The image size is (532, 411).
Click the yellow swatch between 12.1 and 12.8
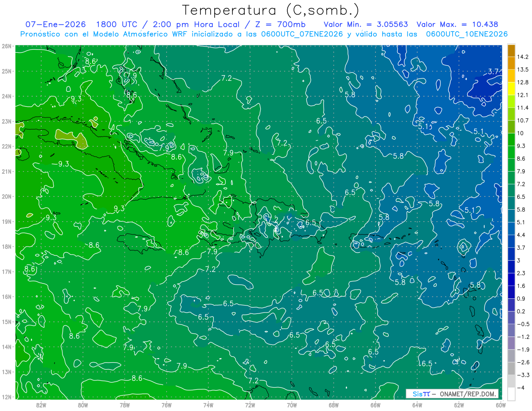pyautogui.click(x=511, y=89)
